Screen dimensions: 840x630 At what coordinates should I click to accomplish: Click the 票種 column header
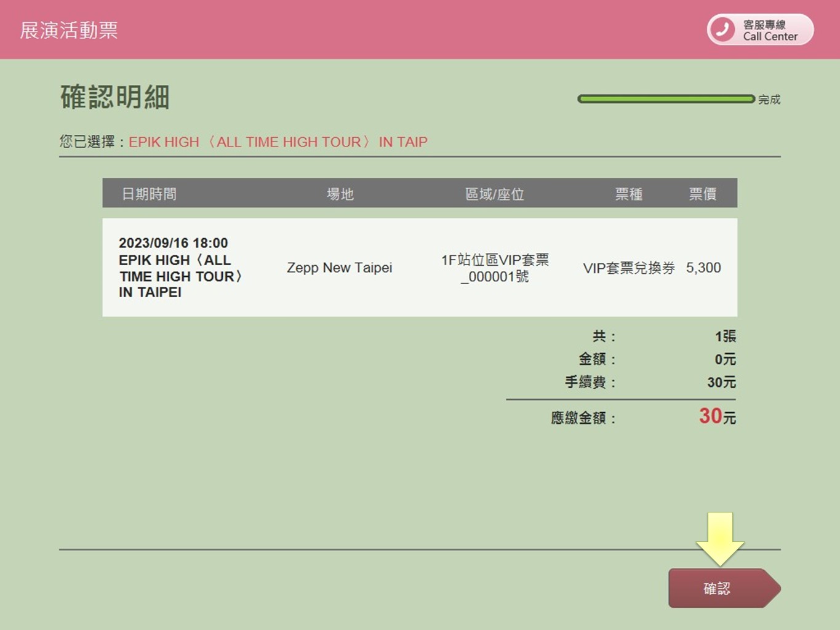coord(628,194)
